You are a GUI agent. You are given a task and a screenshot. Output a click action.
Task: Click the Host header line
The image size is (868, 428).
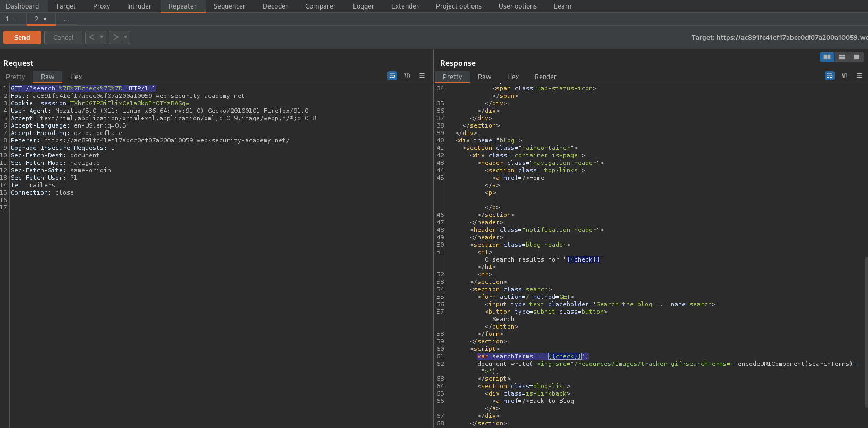pyautogui.click(x=128, y=96)
